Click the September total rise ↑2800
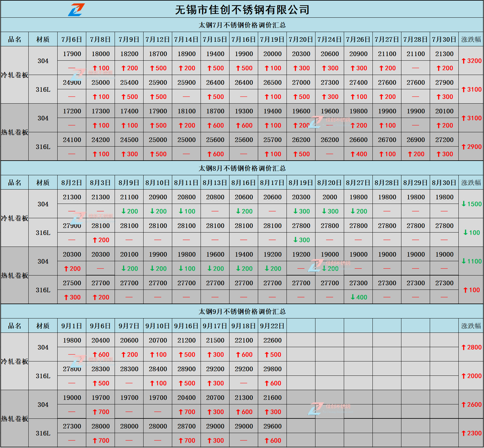This screenshot has height=448, width=484. [471, 347]
